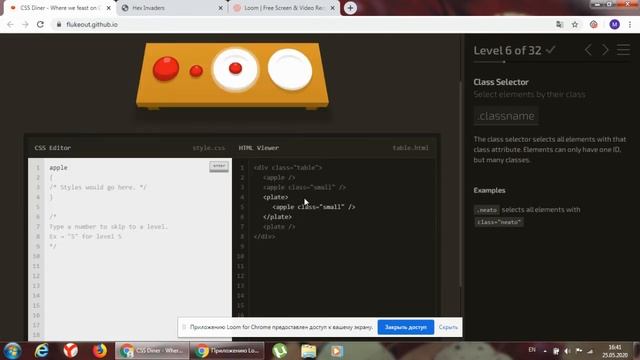Click the Скрыть link in Loom bar

[448, 327]
